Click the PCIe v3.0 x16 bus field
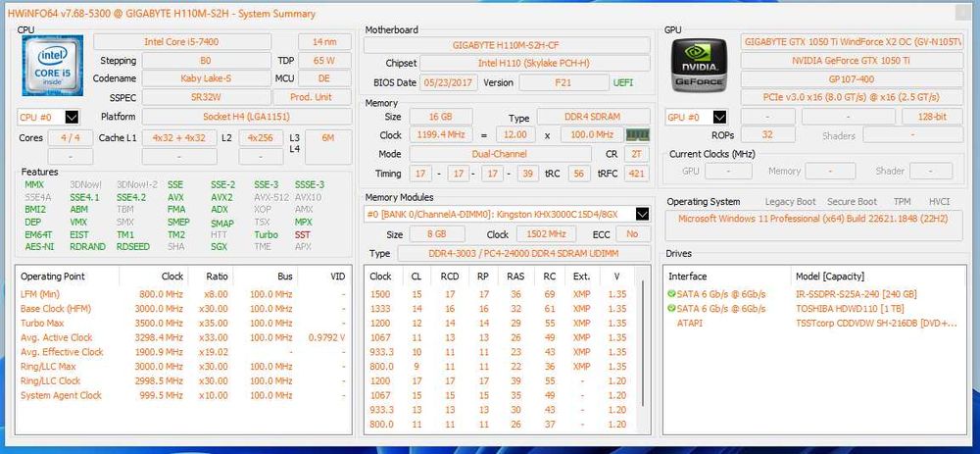Screen dimensions: 980x454 [852, 97]
